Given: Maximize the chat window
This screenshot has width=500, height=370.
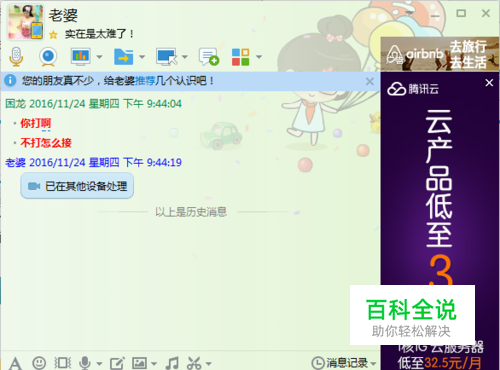Looking at the screenshot, I should coord(461,13).
